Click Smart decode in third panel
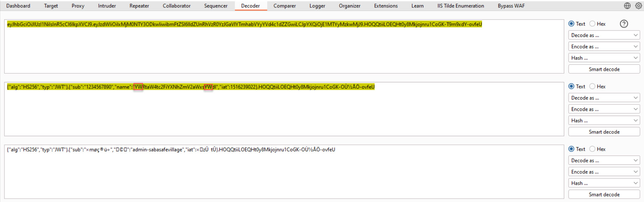 [604, 194]
